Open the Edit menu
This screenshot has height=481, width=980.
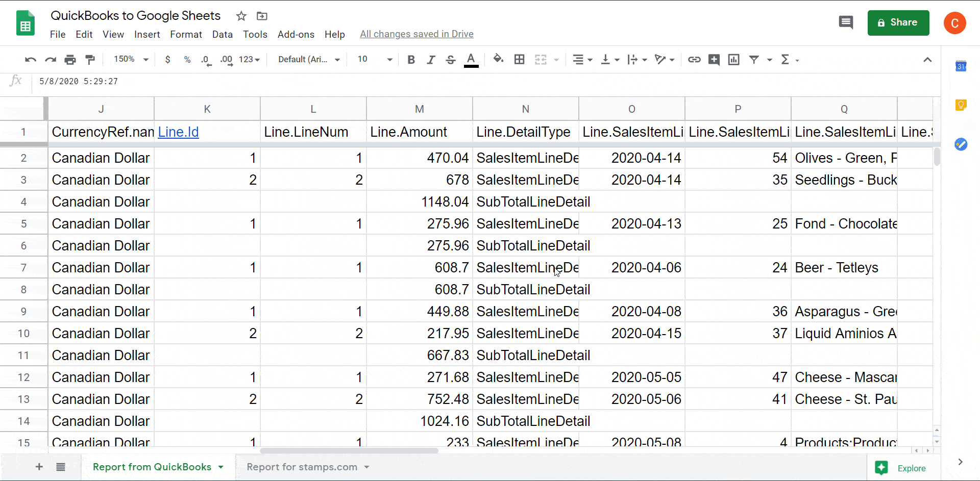pyautogui.click(x=84, y=34)
